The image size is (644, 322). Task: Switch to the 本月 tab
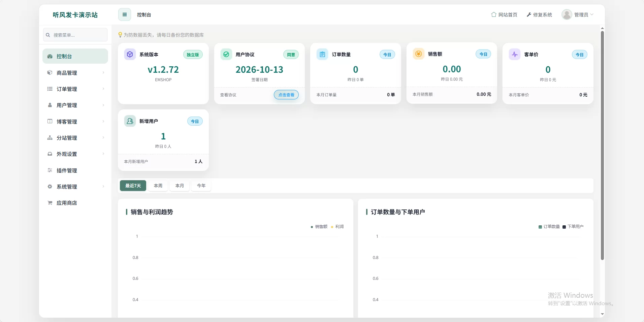tap(180, 186)
